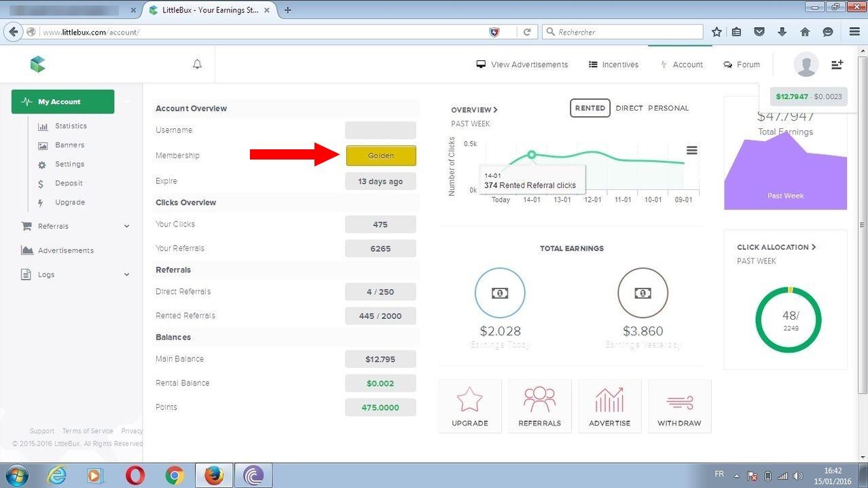
Task: Click the green click allocation donut
Action: [x=789, y=320]
